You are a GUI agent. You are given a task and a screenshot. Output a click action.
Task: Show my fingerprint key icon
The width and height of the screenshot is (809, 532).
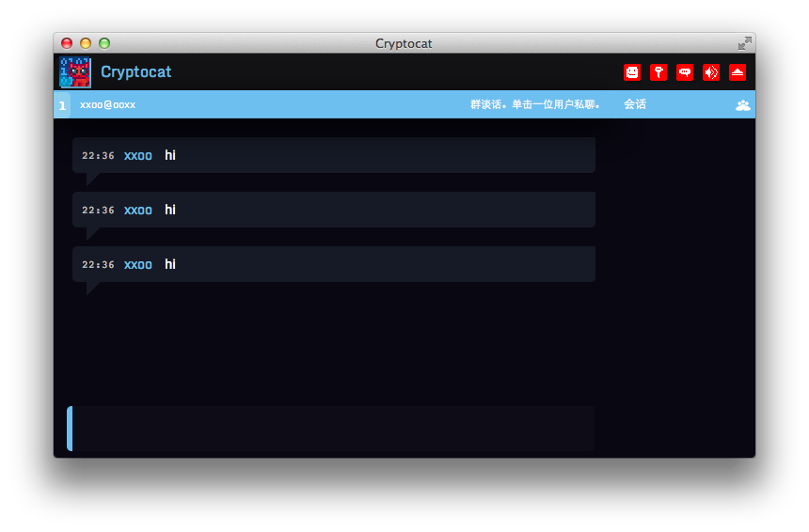658,72
